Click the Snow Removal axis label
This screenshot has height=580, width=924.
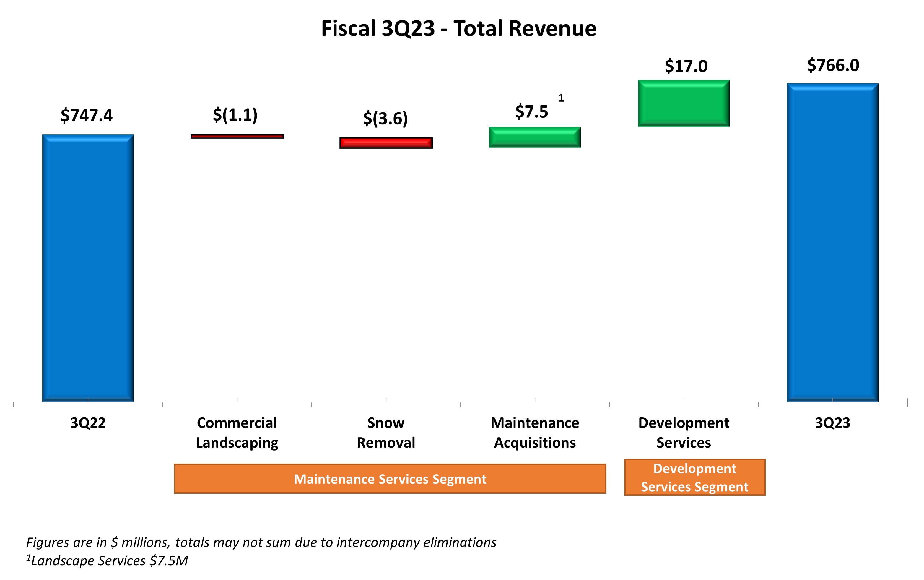[x=386, y=433]
